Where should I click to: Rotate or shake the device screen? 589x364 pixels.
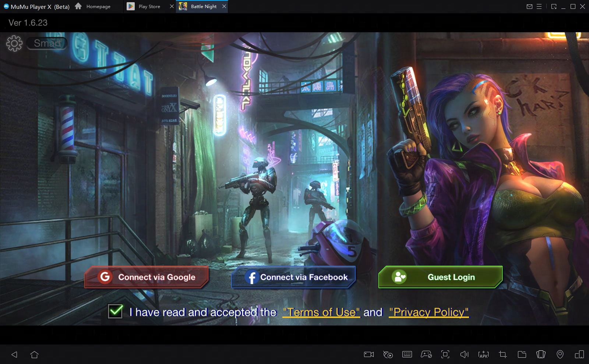tap(541, 354)
